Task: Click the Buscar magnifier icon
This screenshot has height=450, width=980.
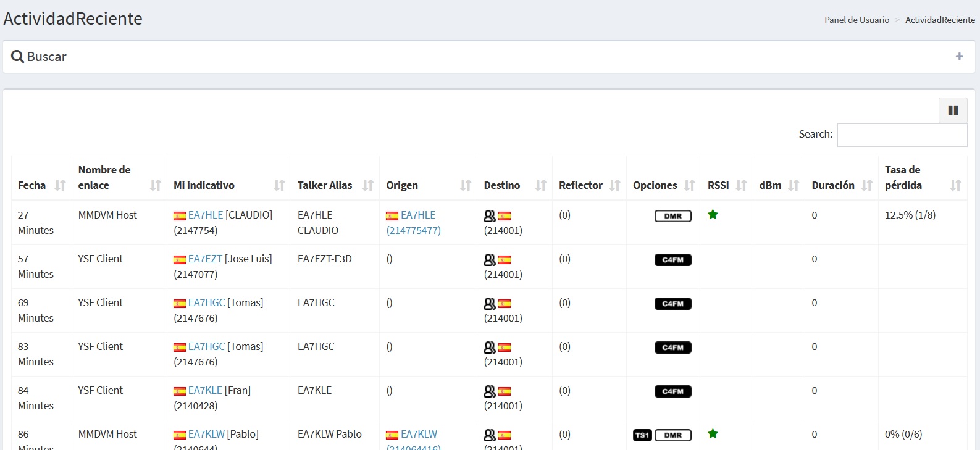Action: 17,57
